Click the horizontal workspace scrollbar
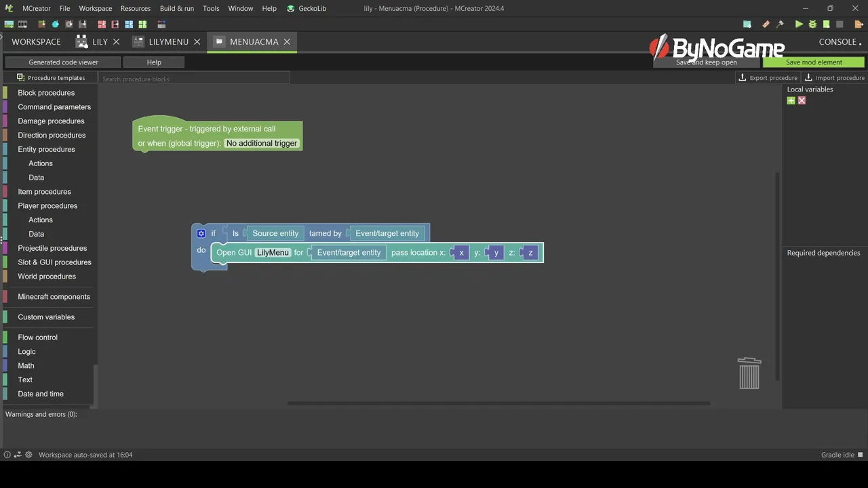The height and width of the screenshot is (488, 868). coord(498,403)
